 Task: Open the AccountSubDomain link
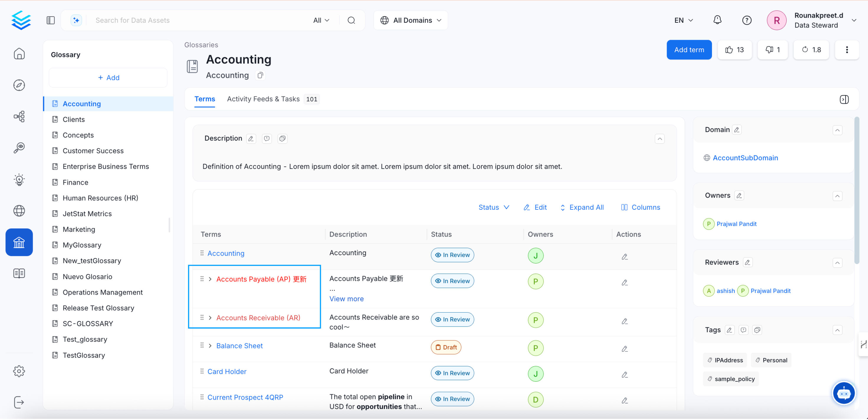pos(745,158)
